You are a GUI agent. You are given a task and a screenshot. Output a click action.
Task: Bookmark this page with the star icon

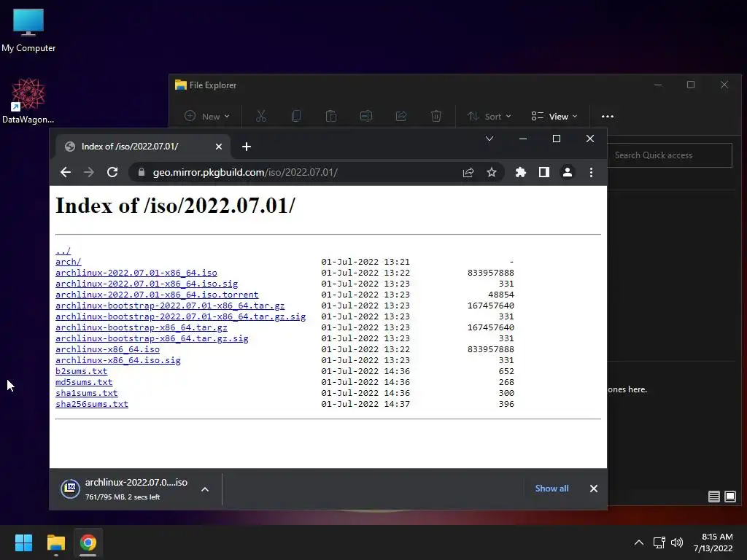(x=492, y=172)
